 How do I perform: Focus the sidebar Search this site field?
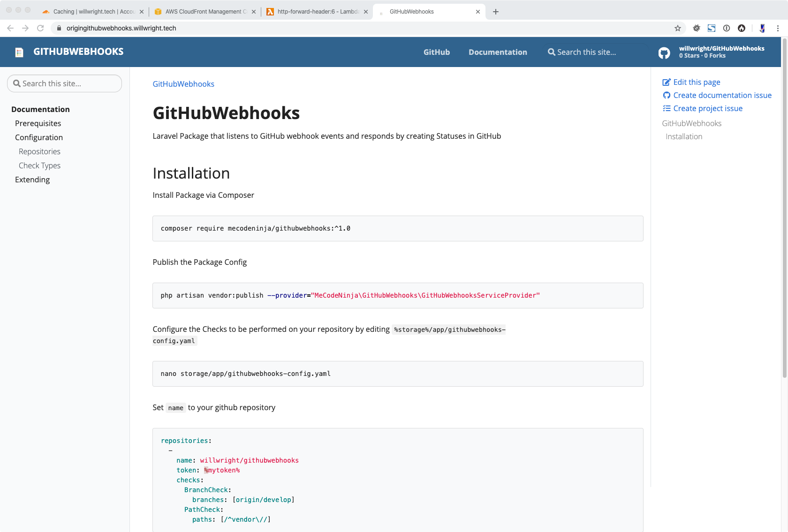(x=64, y=83)
